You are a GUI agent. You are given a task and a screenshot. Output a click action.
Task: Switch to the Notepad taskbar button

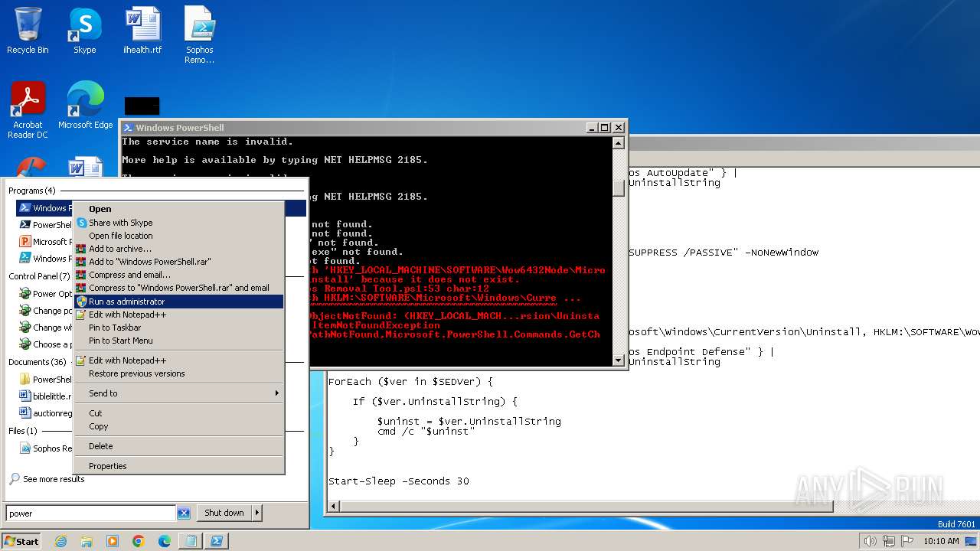[x=190, y=541]
